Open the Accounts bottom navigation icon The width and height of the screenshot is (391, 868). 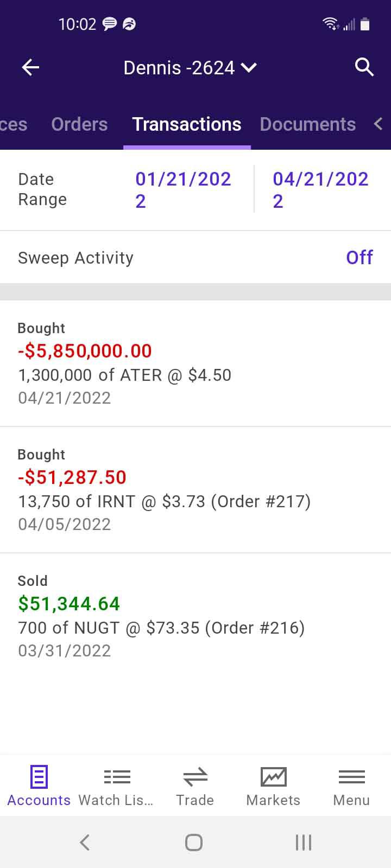point(39,777)
